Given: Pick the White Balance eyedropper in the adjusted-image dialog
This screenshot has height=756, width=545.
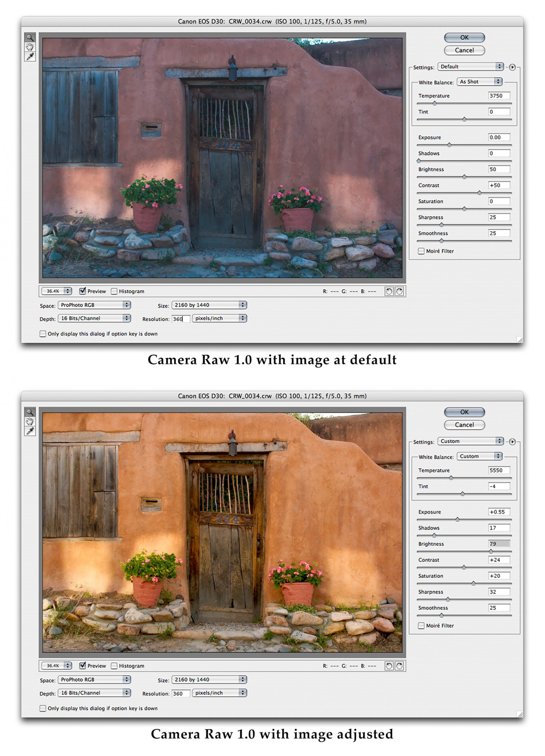Looking at the screenshot, I should click(30, 431).
